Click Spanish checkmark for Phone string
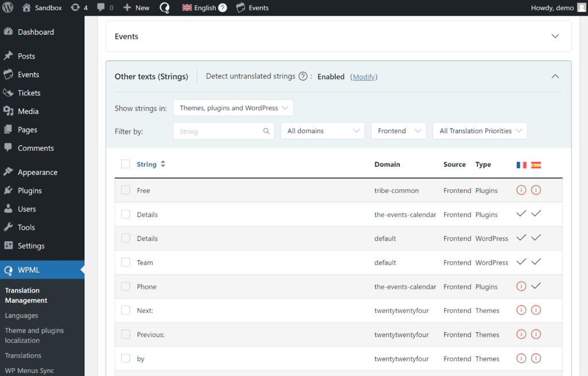The width and height of the screenshot is (588, 376). point(536,286)
